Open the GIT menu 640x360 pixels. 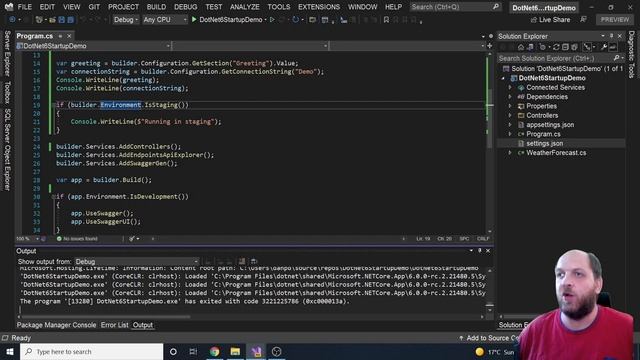tap(94, 7)
